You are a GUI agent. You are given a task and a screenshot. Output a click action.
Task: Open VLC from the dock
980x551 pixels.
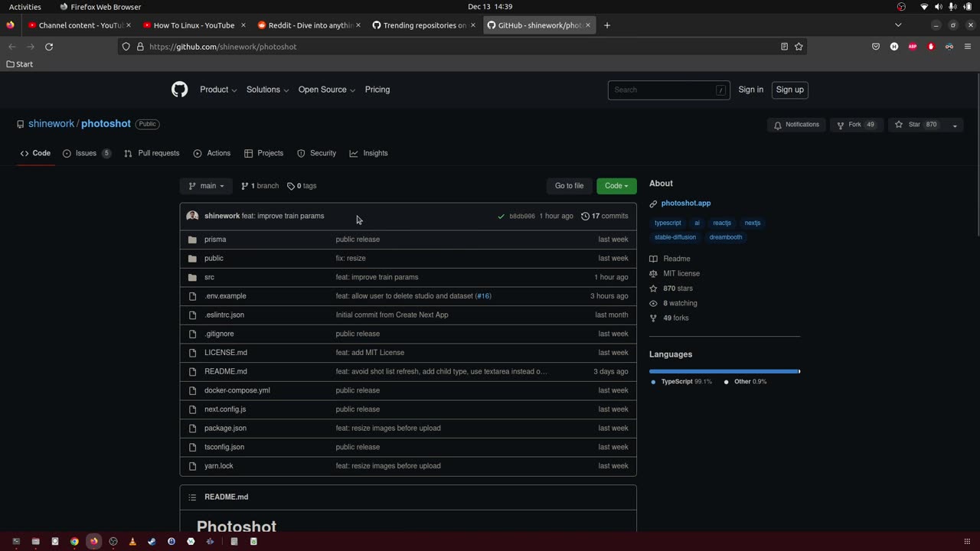[x=132, y=541]
